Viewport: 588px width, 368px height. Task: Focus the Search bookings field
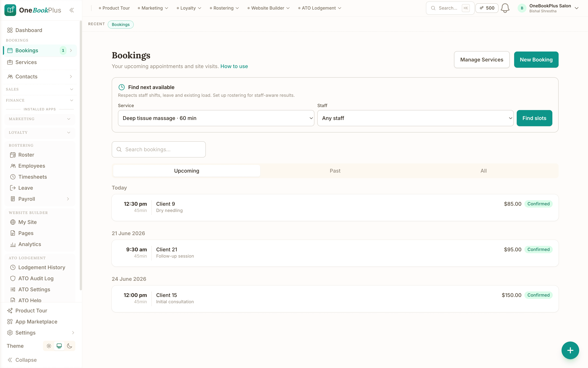pos(159,149)
